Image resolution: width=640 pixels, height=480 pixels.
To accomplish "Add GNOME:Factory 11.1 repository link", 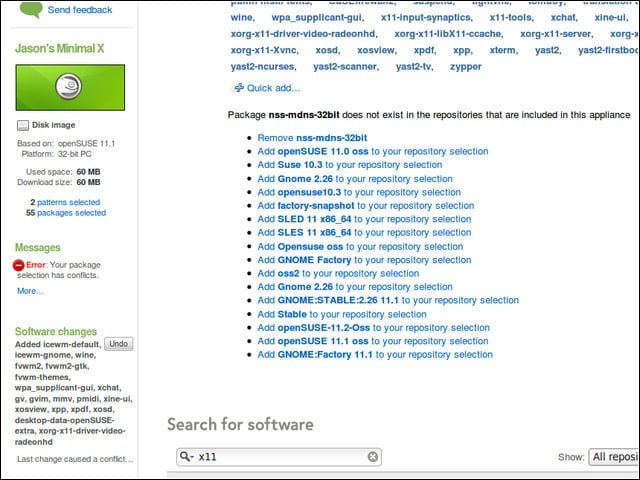I will (x=375, y=355).
